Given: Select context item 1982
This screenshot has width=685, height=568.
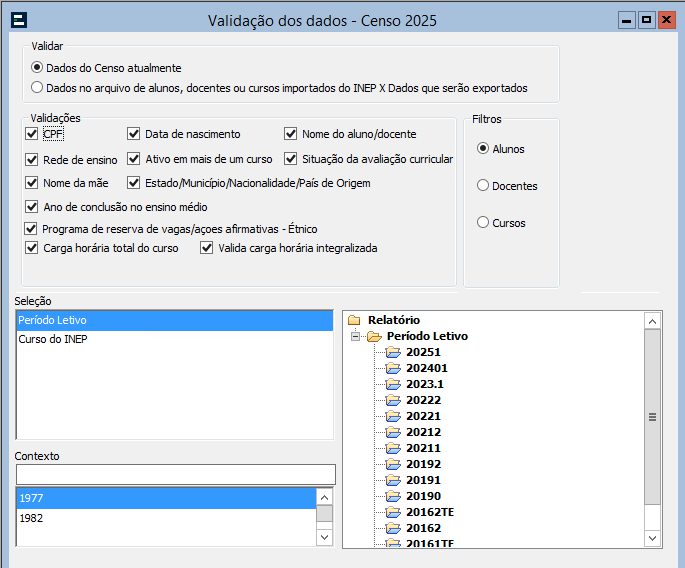Looking at the screenshot, I should pos(166,518).
